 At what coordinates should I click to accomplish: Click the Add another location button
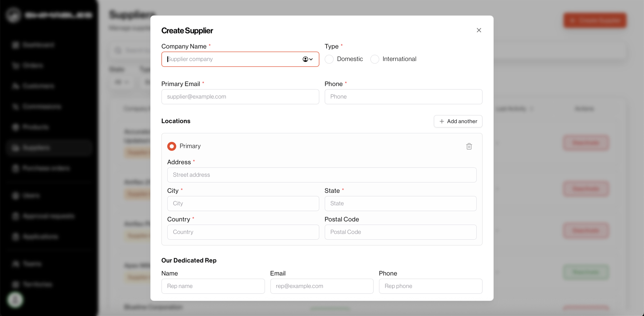pyautogui.click(x=458, y=121)
